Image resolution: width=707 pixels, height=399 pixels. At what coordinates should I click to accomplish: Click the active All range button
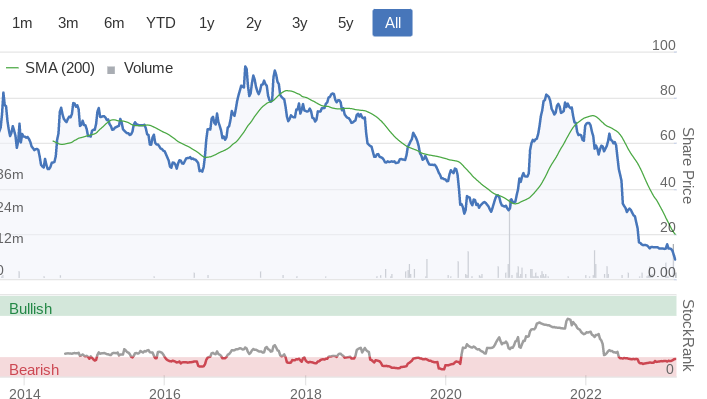click(392, 23)
